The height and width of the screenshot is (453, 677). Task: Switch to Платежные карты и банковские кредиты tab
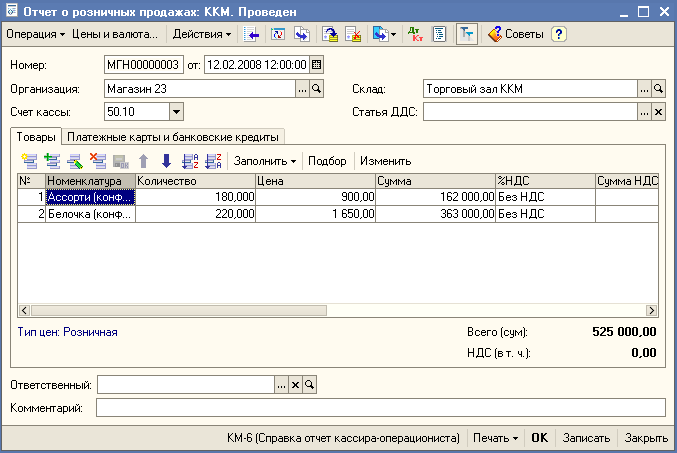174,137
